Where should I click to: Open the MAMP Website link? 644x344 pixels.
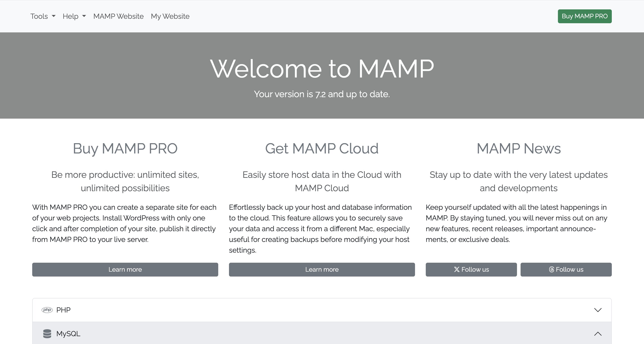click(119, 16)
